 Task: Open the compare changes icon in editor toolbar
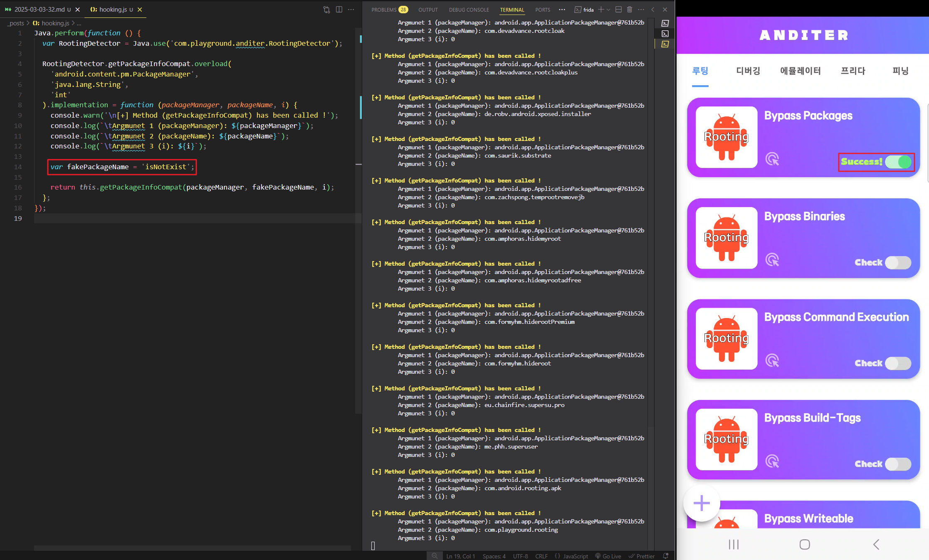point(326,10)
